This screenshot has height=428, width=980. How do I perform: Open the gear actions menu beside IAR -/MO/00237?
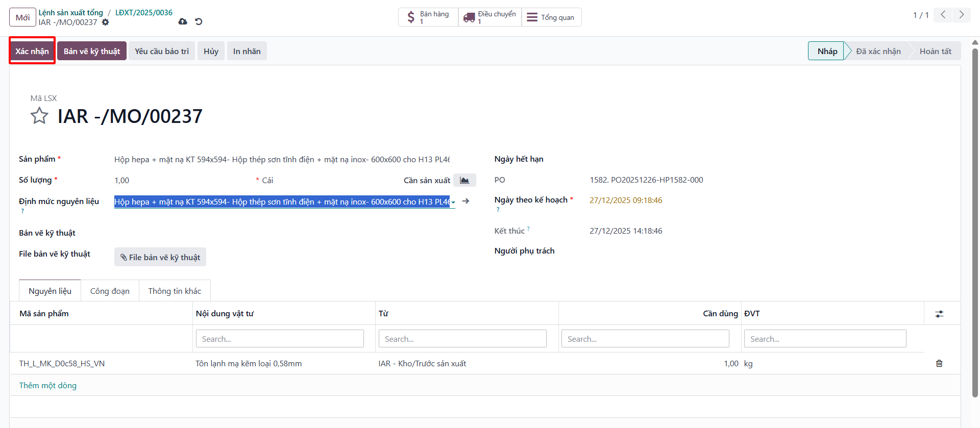(x=105, y=22)
